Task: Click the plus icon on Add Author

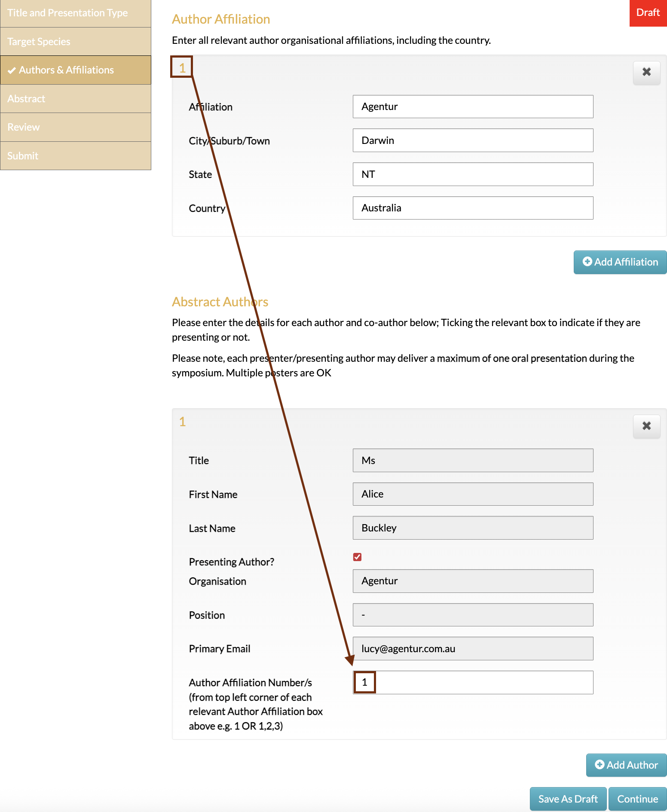Action: (600, 765)
